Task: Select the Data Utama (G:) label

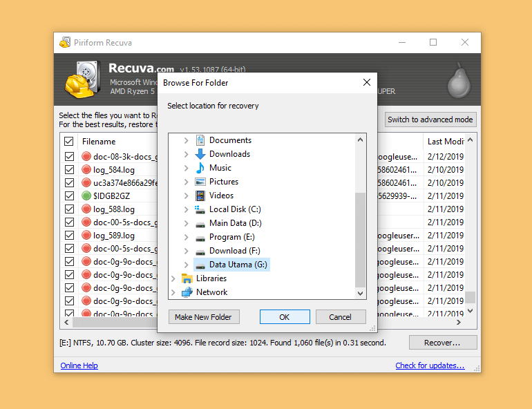Action: click(238, 265)
